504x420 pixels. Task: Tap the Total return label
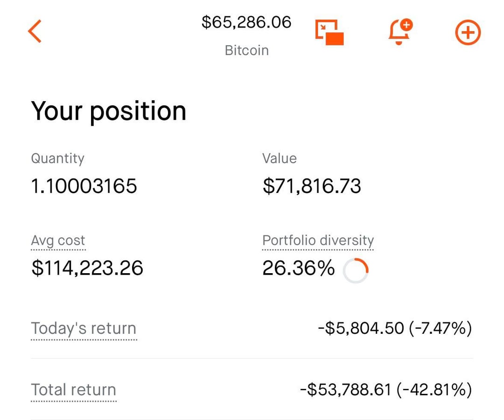pyautogui.click(x=73, y=390)
